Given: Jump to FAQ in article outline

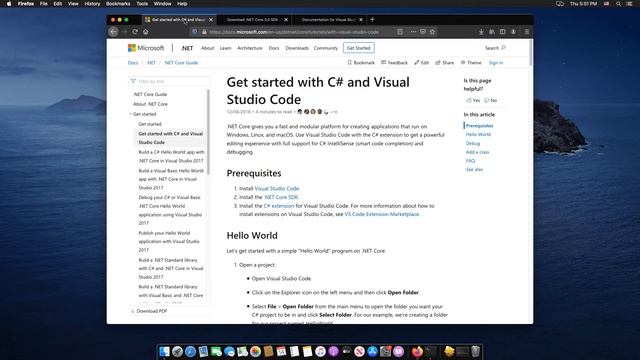Looking at the screenshot, I should (470, 161).
